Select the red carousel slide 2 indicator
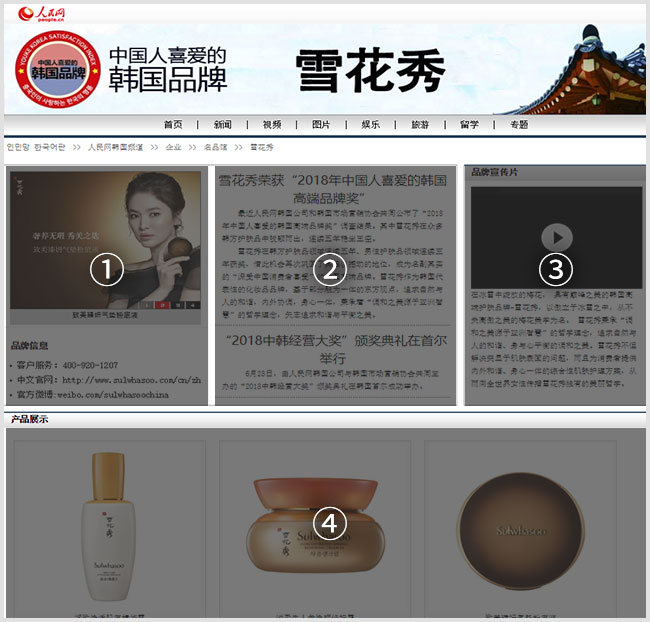The height and width of the screenshot is (622, 650). [x=162, y=305]
